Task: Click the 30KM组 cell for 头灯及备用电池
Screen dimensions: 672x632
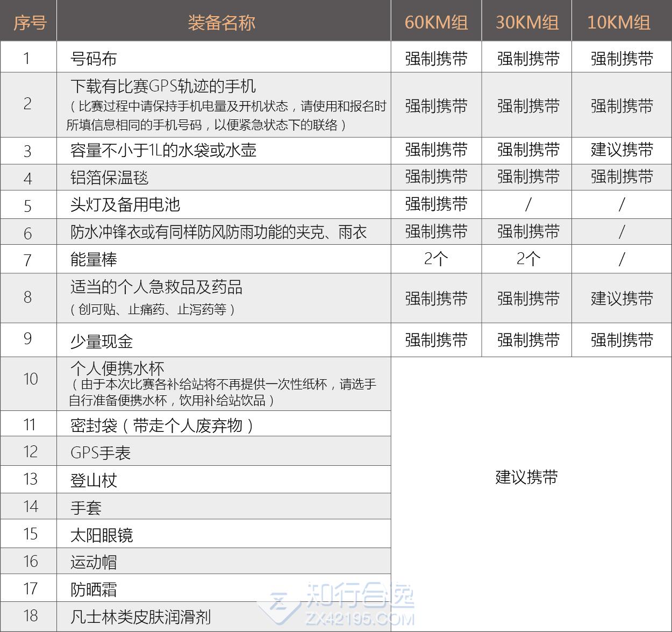Action: point(527,204)
